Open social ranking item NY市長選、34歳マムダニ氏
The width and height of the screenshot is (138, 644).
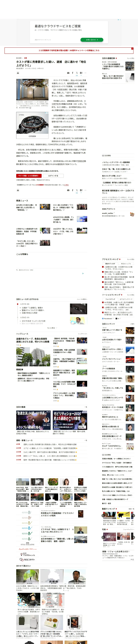point(119,304)
